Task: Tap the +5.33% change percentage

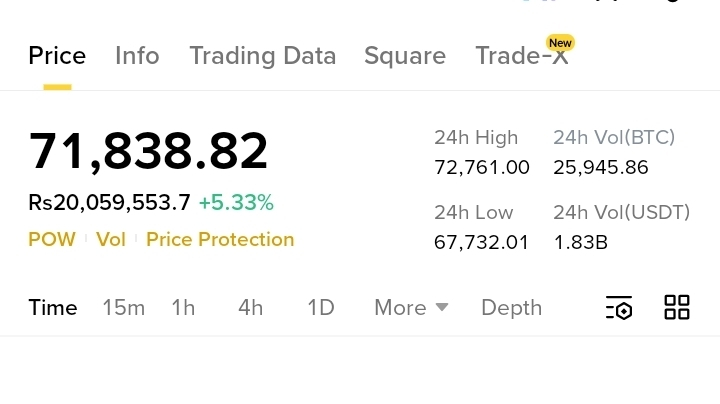Action: pyautogui.click(x=235, y=203)
